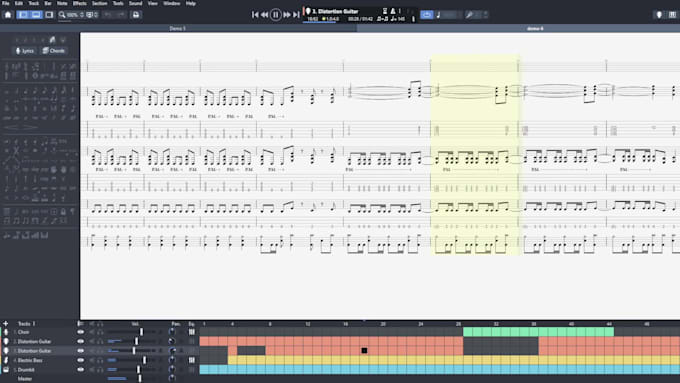Jump to first bar button
This screenshot has width=680, height=383.
(255, 15)
